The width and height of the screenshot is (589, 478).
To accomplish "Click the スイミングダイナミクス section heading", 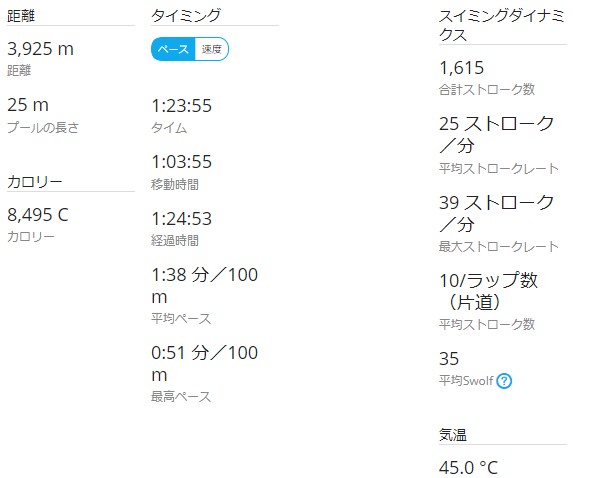I will 501,26.
